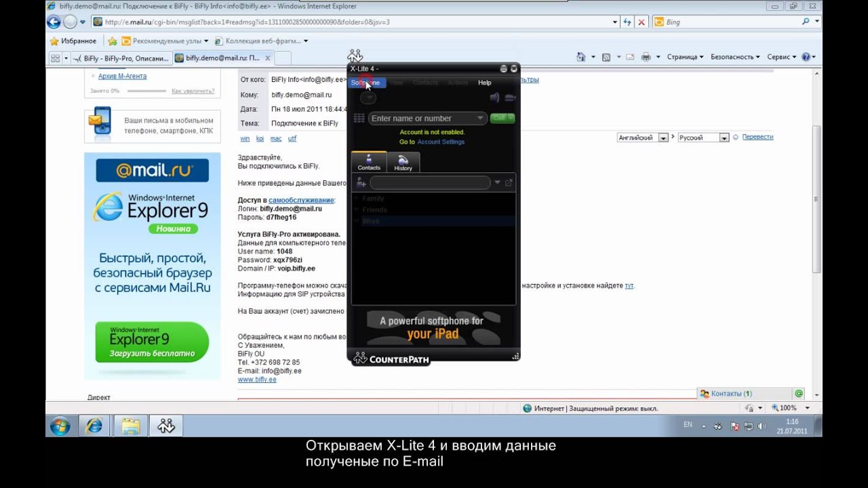868x488 pixels.
Task: Open the Английский source language dropdown
Action: click(x=643, y=138)
